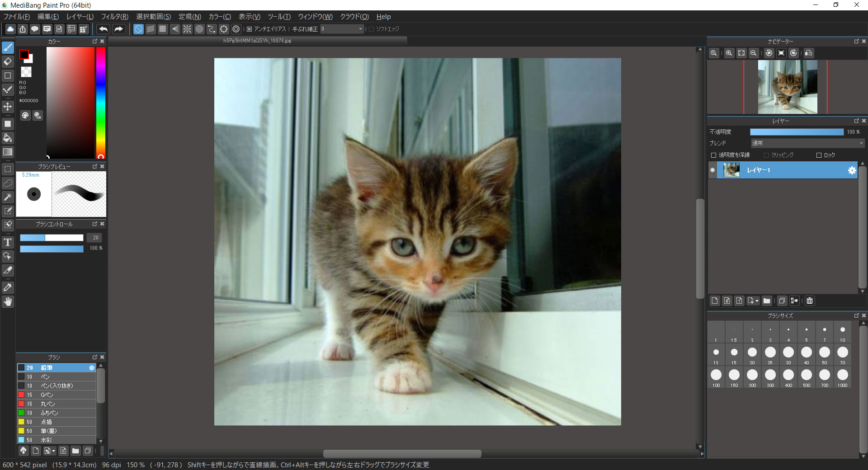Click the rainbow hue slider bar

(100, 102)
